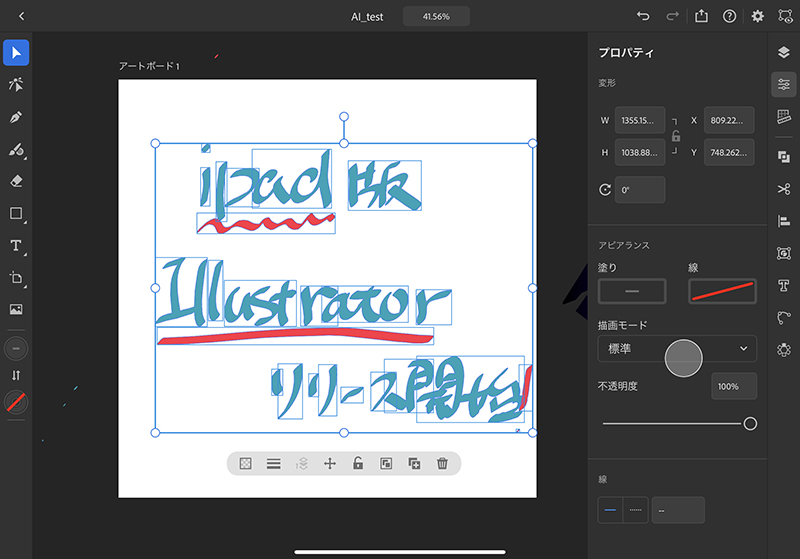Click the lock icon in context bar
This screenshot has height=559, width=800.
click(358, 463)
